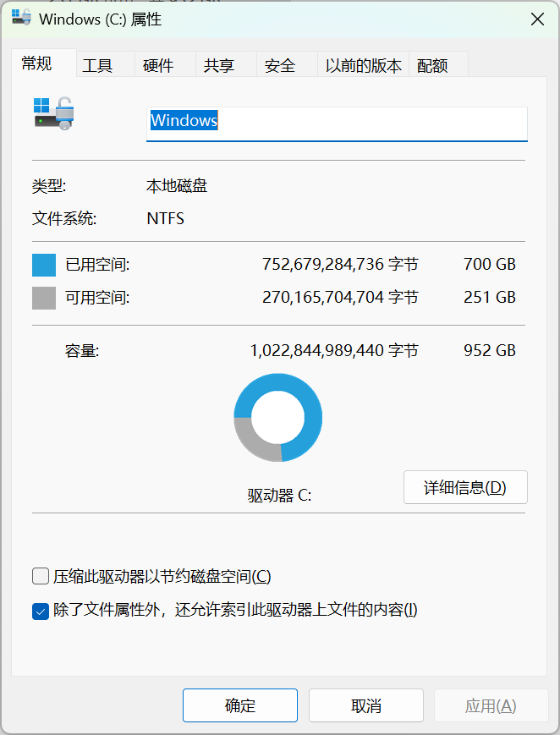Open the 安全 tab

(287, 64)
